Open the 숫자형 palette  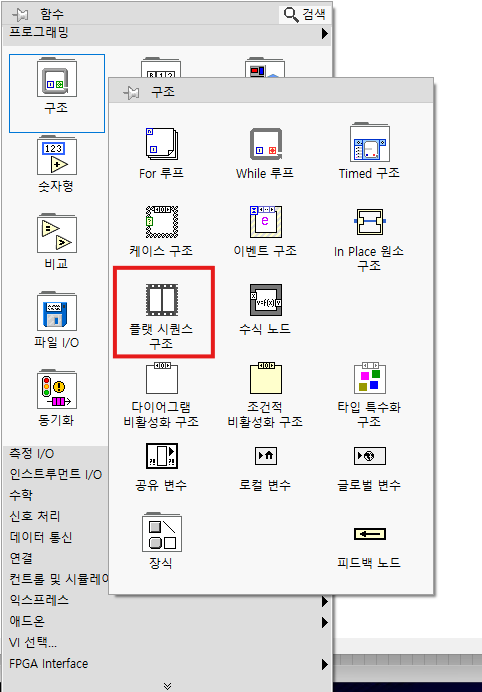56,156
